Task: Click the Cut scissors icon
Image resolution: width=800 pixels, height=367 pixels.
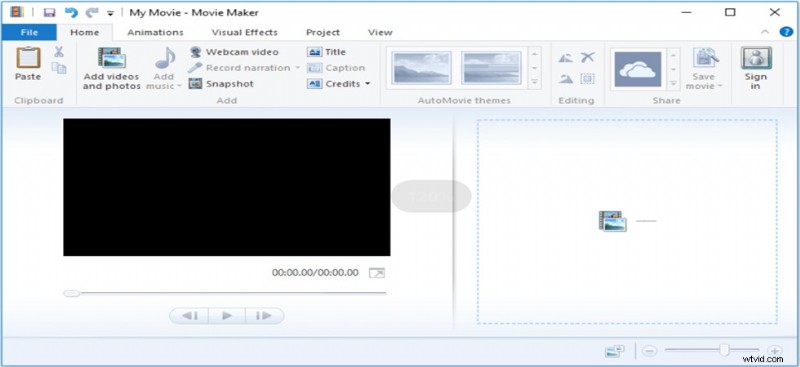Action: click(x=59, y=52)
